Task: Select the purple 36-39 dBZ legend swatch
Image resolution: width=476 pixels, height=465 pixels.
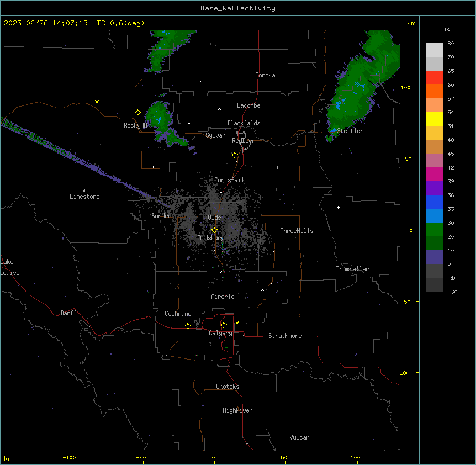Action: (x=434, y=188)
